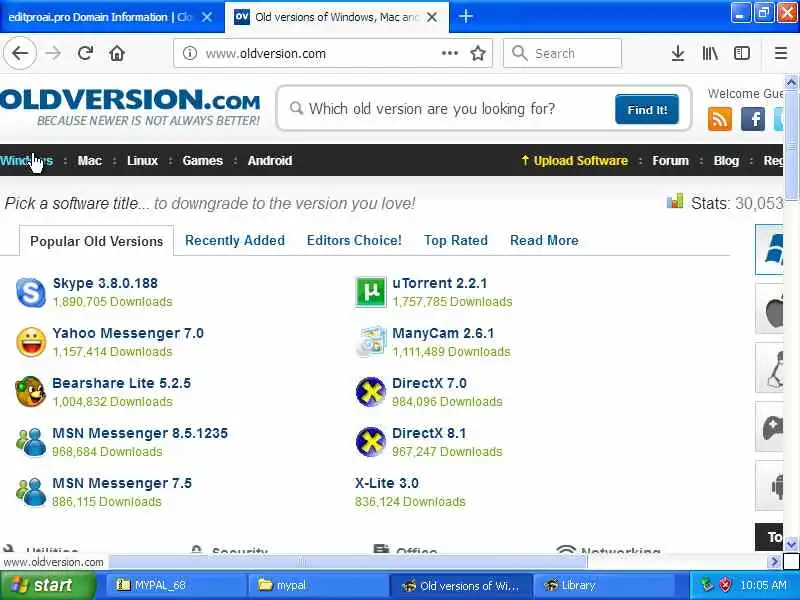Open the Facebook icon on OldVersion
Image resolution: width=800 pixels, height=600 pixels.
pos(753,119)
